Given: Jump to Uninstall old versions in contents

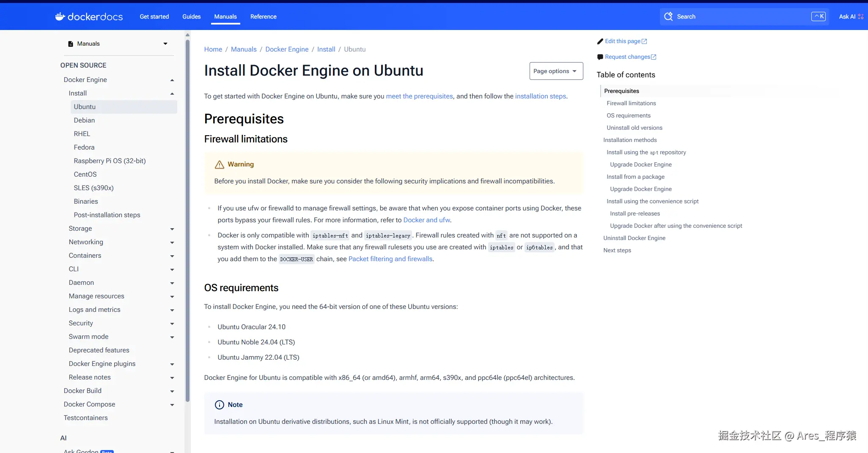Looking at the screenshot, I should (x=635, y=128).
